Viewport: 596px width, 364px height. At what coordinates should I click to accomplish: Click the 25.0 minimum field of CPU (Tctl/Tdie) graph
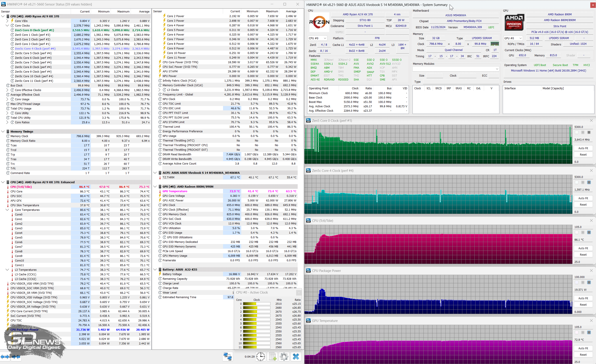[583, 262]
